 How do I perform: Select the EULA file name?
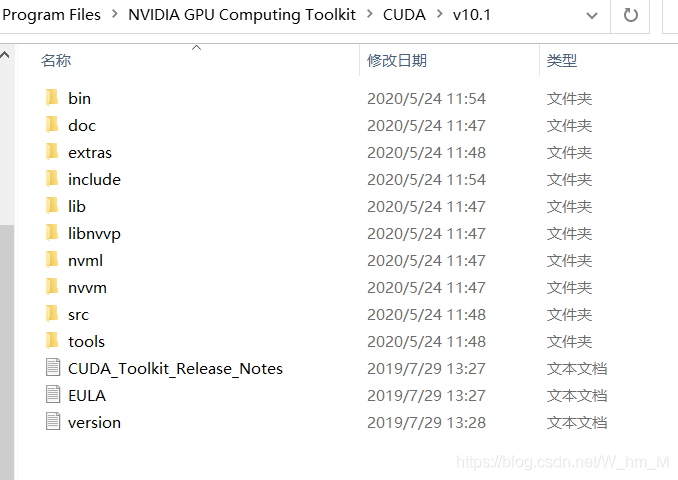pyautogui.click(x=87, y=396)
